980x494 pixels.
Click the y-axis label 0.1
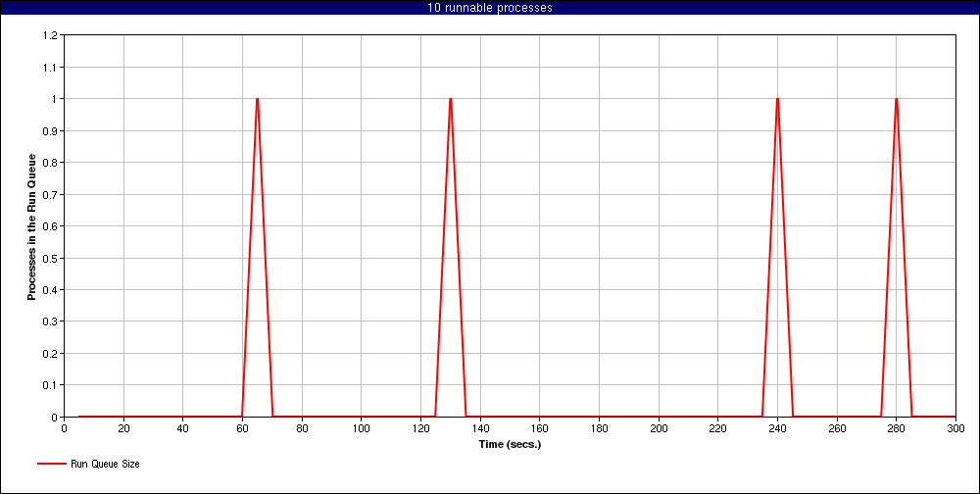(x=52, y=384)
